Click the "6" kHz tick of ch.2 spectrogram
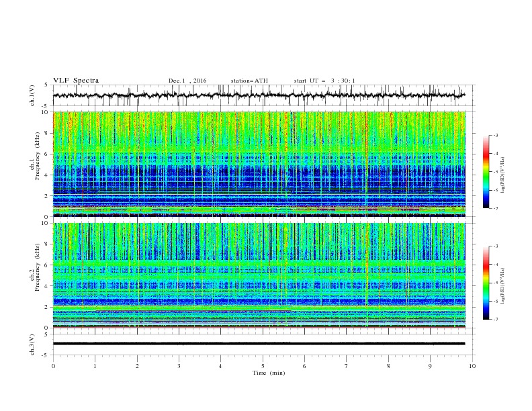This screenshot has height=411, width=532. pos(47,265)
